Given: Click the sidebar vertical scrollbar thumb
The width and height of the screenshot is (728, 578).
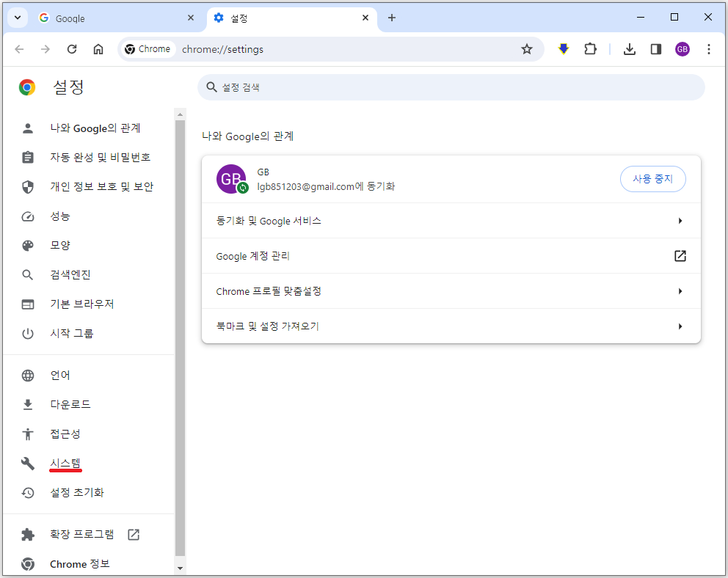Looking at the screenshot, I should point(180,338).
